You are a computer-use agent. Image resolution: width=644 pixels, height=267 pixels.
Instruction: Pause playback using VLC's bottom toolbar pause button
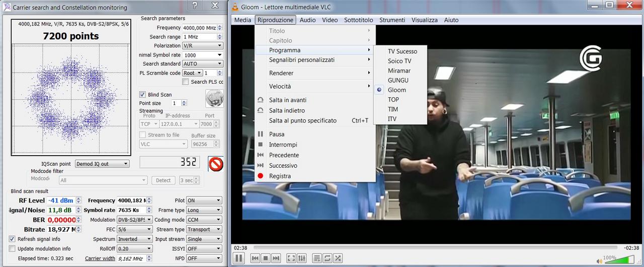238,258
